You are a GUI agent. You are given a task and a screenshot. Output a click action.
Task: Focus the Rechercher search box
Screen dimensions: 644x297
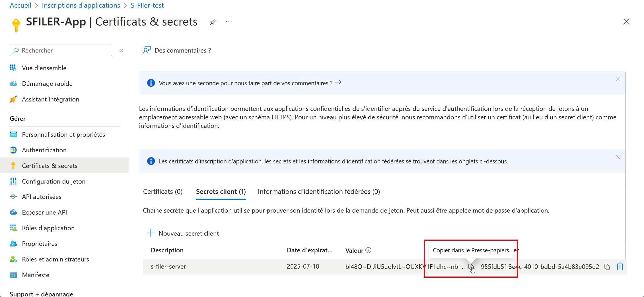coord(61,50)
